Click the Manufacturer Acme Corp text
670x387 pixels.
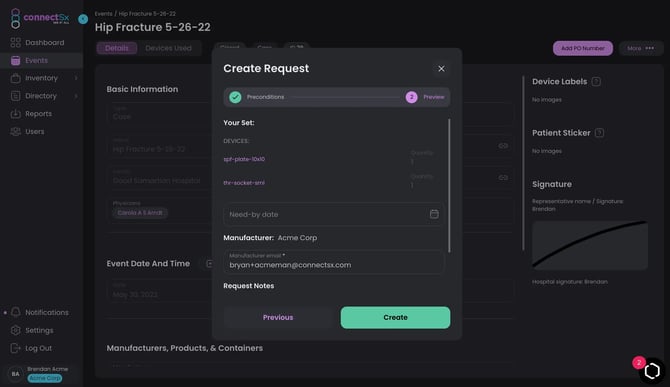pos(270,237)
